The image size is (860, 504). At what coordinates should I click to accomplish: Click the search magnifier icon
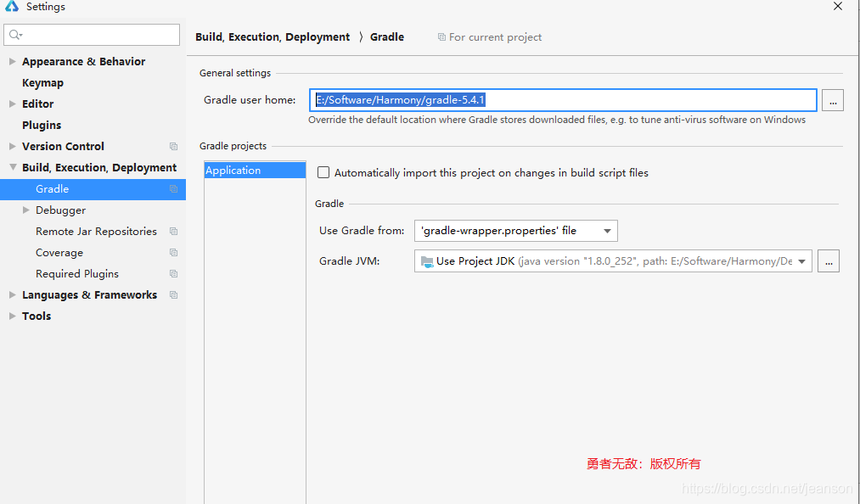tap(14, 35)
